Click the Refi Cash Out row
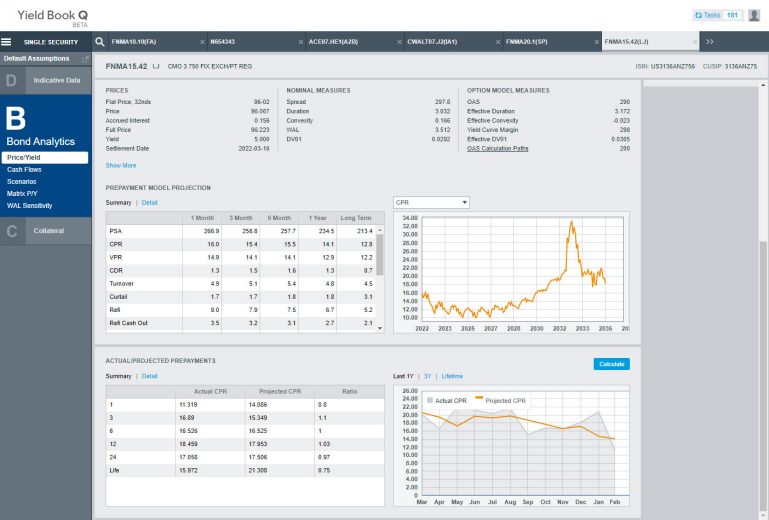This screenshot has height=520, width=769. (x=242, y=323)
